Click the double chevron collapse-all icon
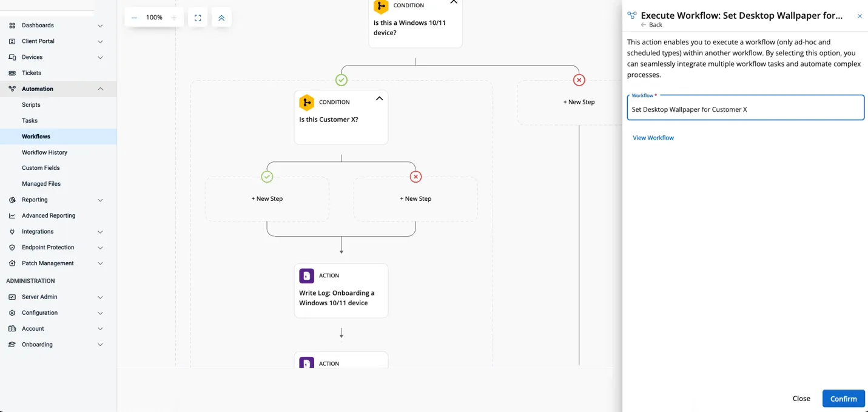This screenshot has width=868, height=412. tap(221, 18)
